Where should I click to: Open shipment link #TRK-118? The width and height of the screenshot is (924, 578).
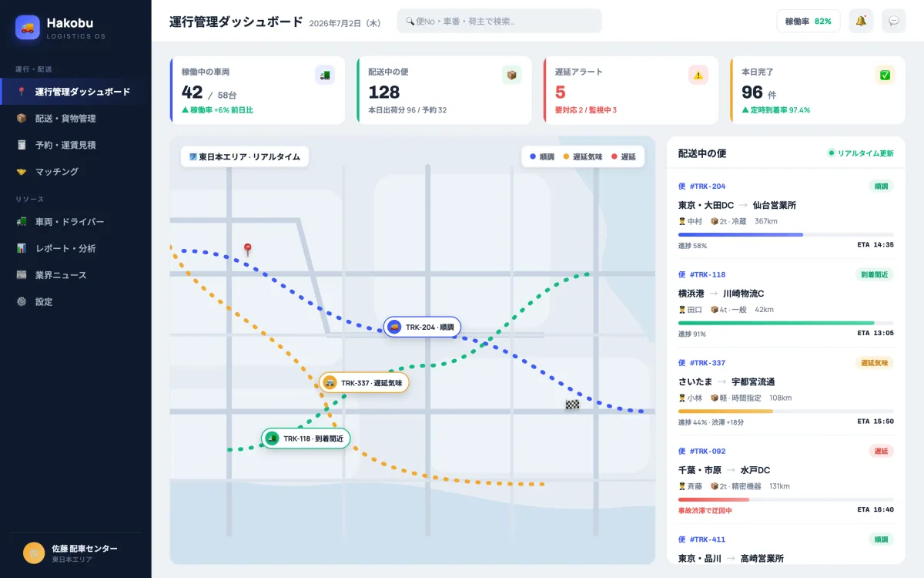[701, 274]
